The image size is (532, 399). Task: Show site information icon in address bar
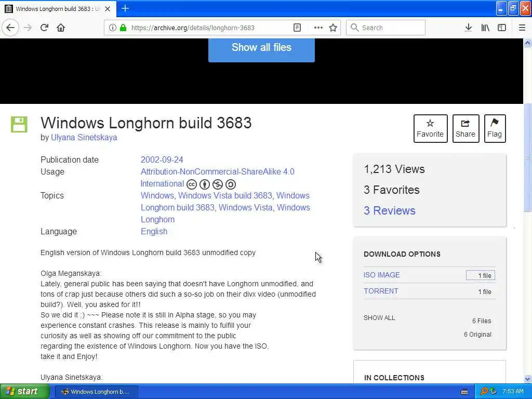(x=112, y=28)
